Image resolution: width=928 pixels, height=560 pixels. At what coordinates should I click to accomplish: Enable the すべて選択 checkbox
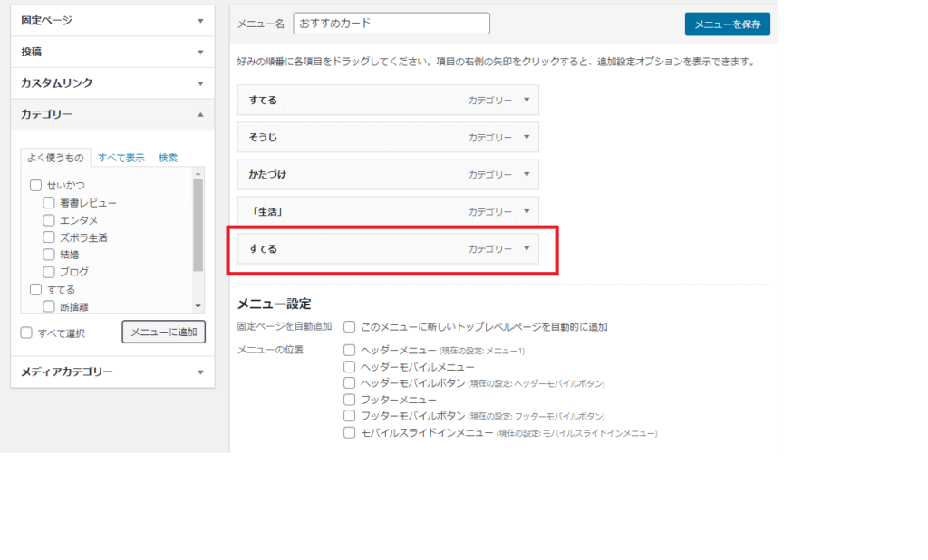click(x=25, y=333)
